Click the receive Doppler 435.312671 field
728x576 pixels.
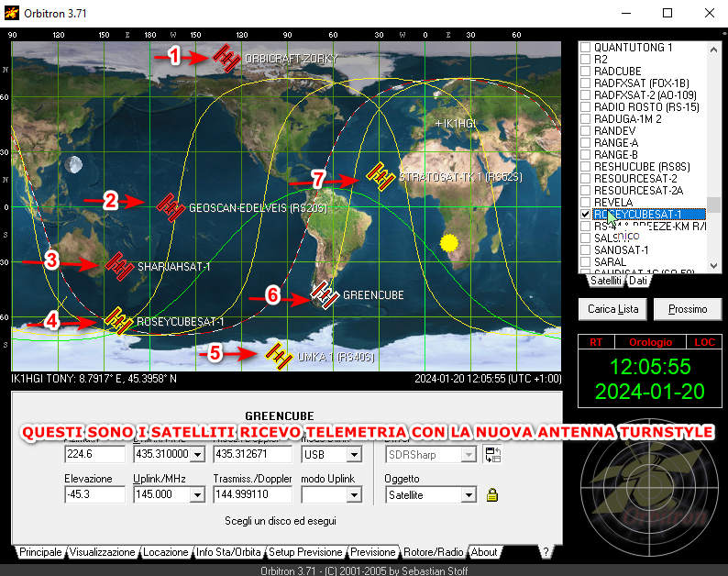(252, 454)
